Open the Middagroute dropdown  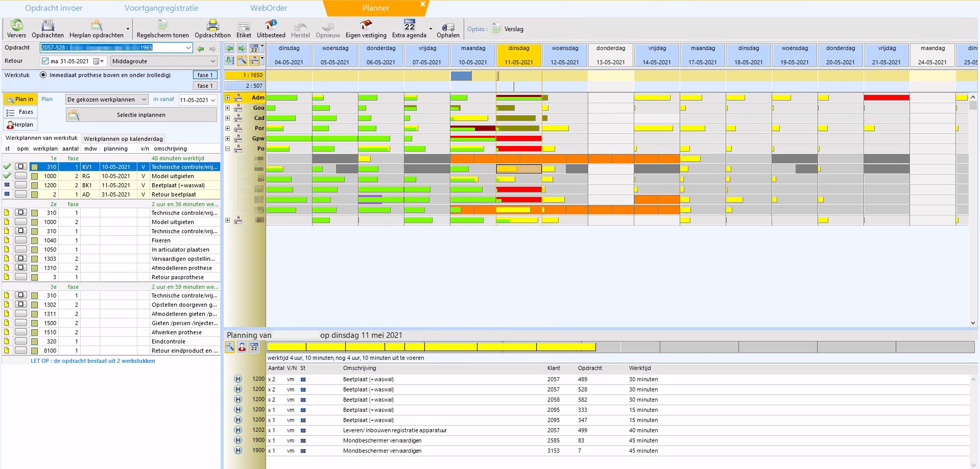point(213,61)
